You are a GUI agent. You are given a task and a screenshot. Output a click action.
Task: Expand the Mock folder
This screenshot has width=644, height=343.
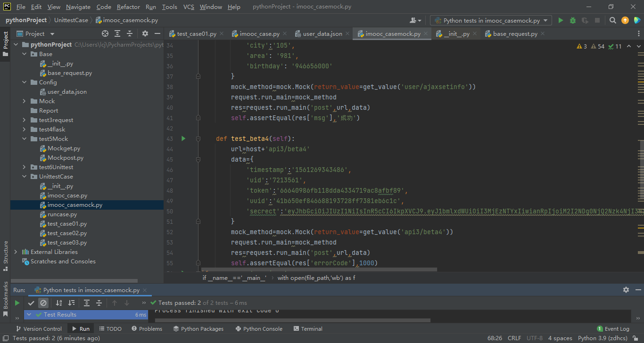coord(25,101)
